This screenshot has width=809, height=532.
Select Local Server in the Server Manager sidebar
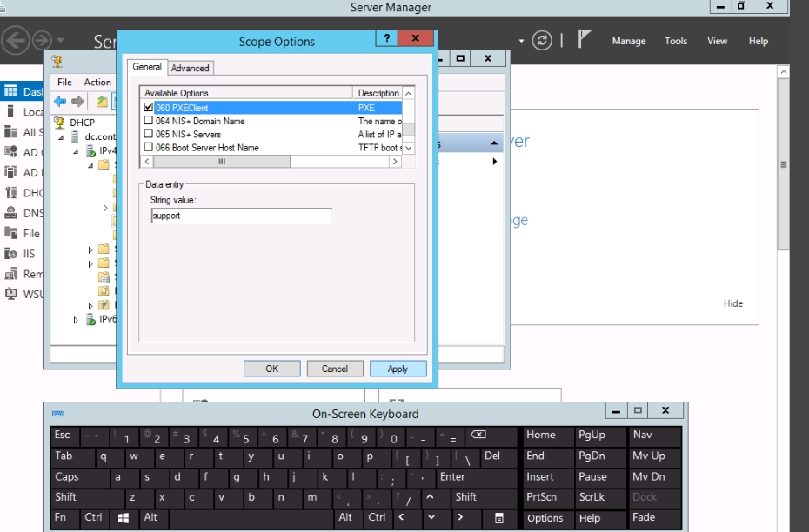23,112
